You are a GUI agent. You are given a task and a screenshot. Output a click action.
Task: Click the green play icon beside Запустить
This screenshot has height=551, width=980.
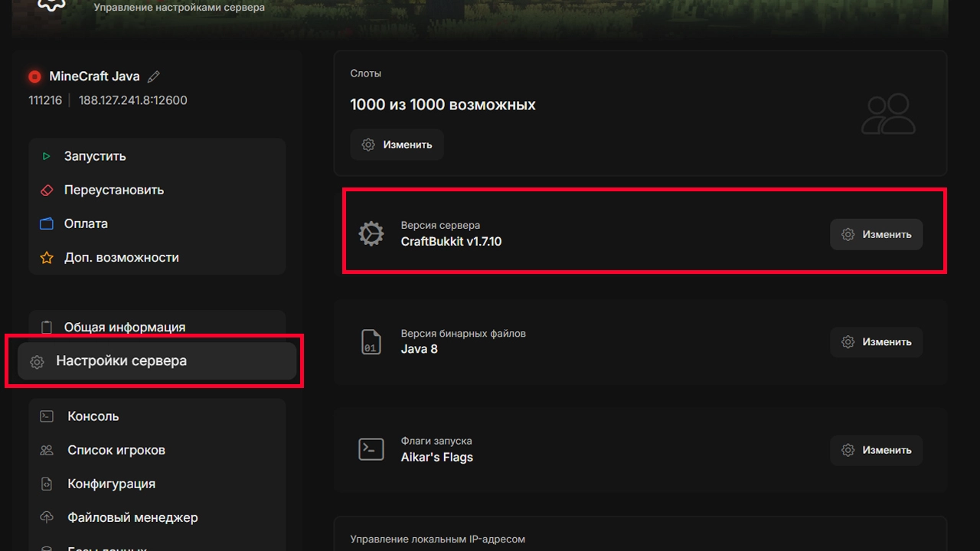coord(47,156)
